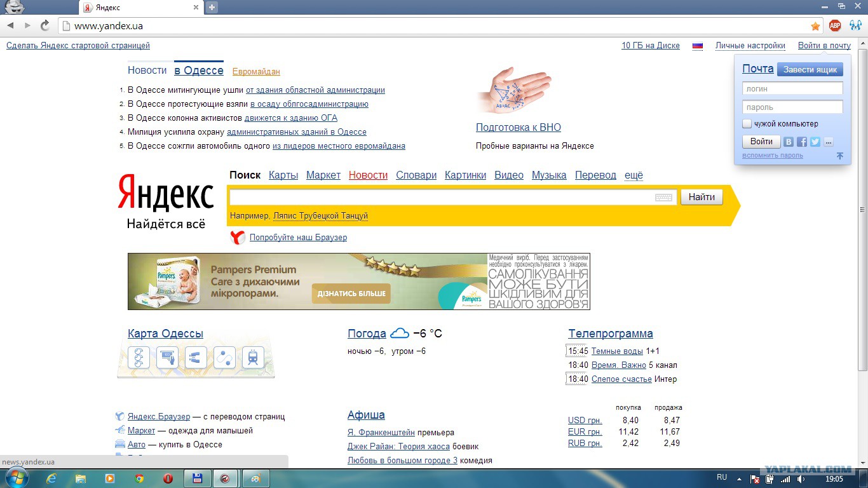
Task: Click inside the Yandex search field
Action: [x=452, y=197]
